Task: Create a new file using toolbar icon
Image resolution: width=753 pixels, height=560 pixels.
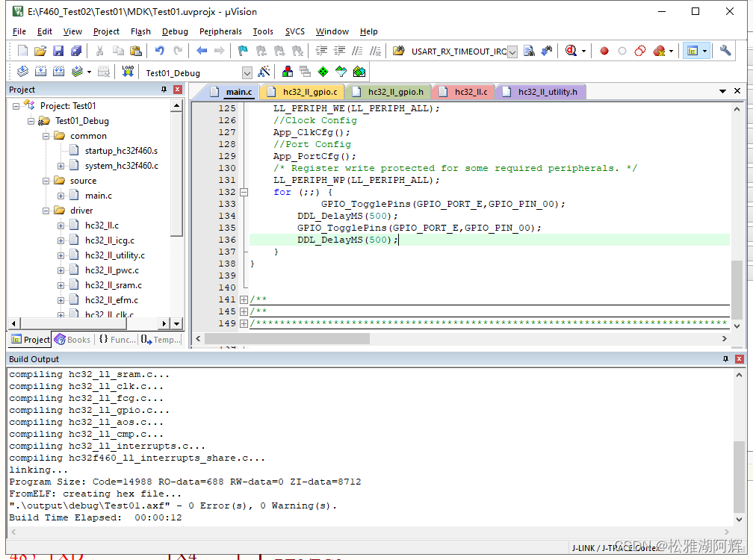Action: coord(22,51)
